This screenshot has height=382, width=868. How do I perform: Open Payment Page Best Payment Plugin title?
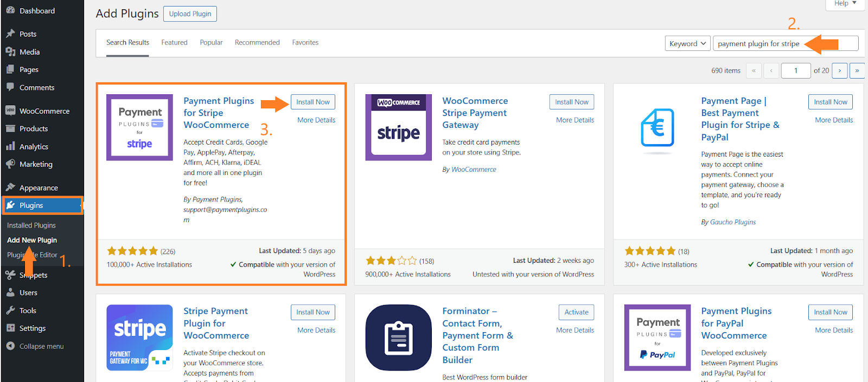coord(740,119)
